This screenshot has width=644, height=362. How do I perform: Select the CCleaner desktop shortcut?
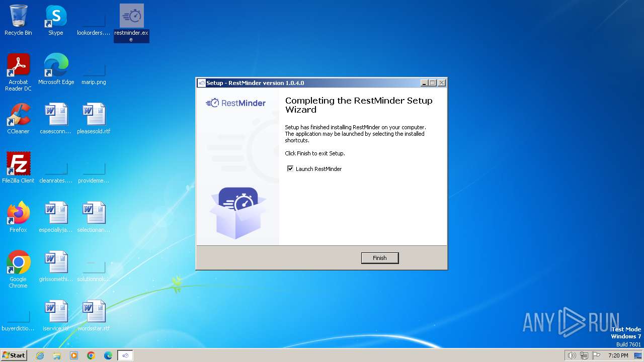coord(18,119)
